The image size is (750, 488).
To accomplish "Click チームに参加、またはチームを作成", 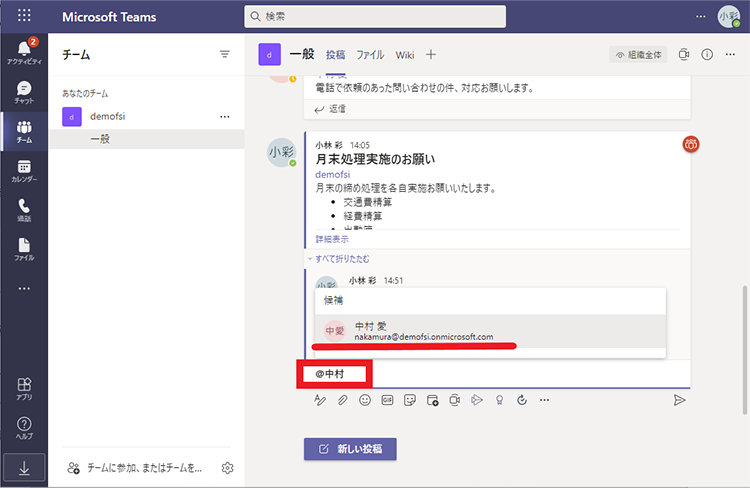I will [135, 468].
